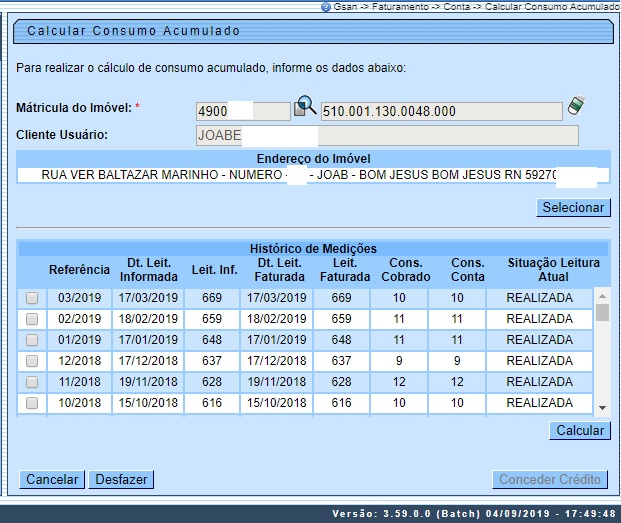
Task: Enable the checkbox for reference 11/2018
Action: click(32, 382)
